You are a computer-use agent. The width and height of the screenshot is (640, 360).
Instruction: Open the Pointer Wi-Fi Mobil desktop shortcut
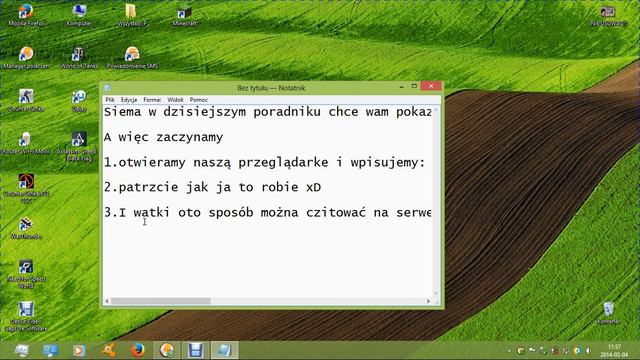click(x=26, y=143)
